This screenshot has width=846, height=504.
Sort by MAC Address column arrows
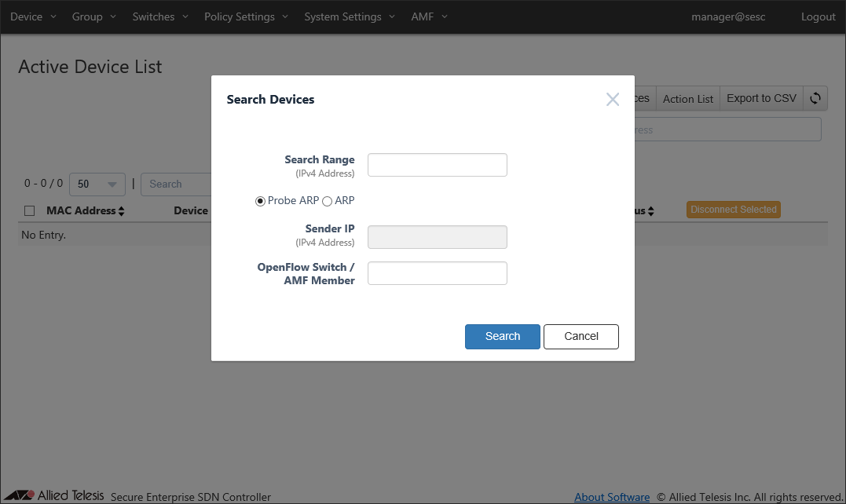122,211
